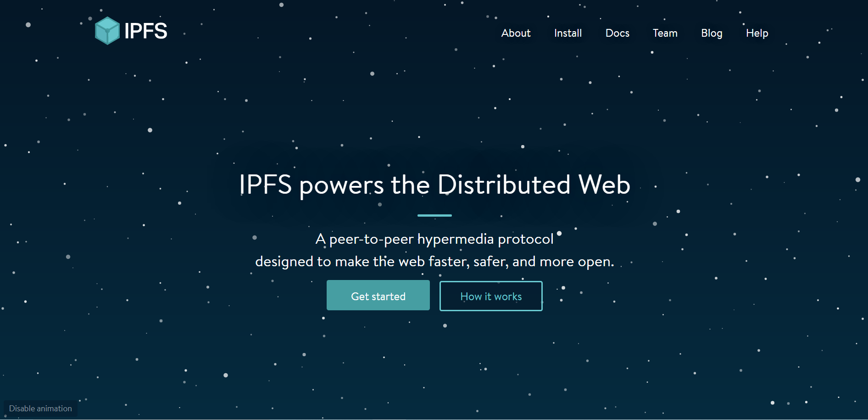Click the IPFS cube logo icon

click(x=107, y=31)
